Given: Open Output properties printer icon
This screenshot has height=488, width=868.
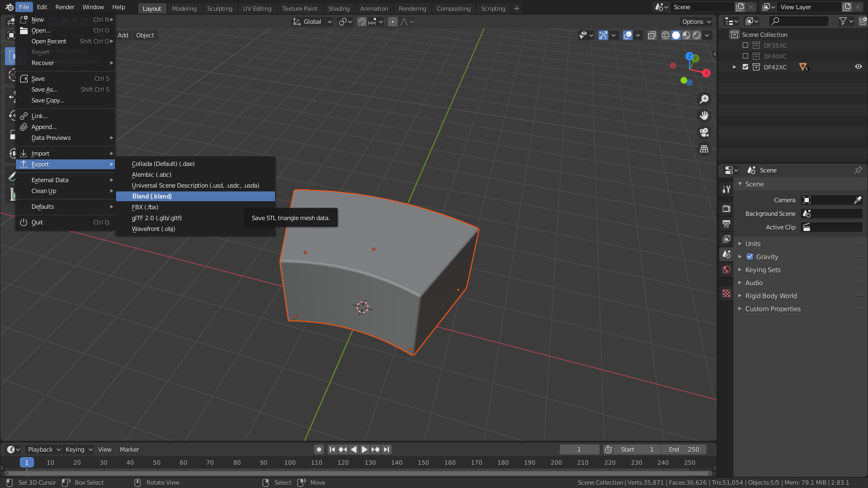Looking at the screenshot, I should pos(726,224).
